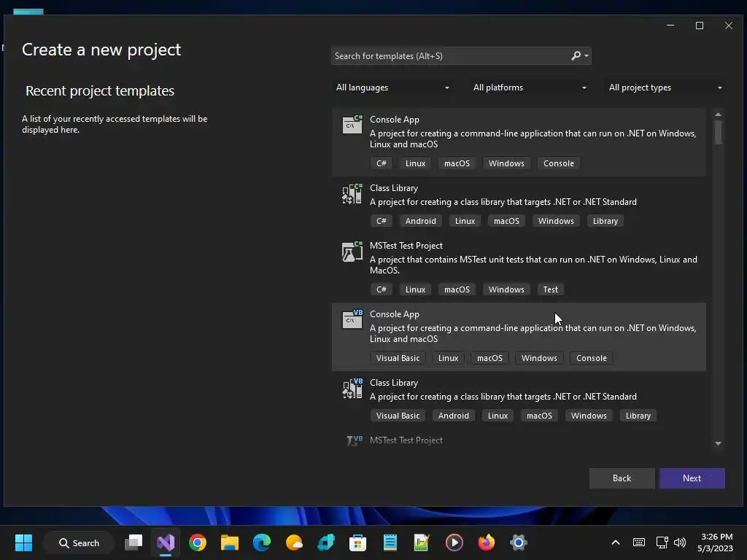Screen dimensions: 747x560
Task: Click the Console tag on C# Console App
Action: point(558,163)
